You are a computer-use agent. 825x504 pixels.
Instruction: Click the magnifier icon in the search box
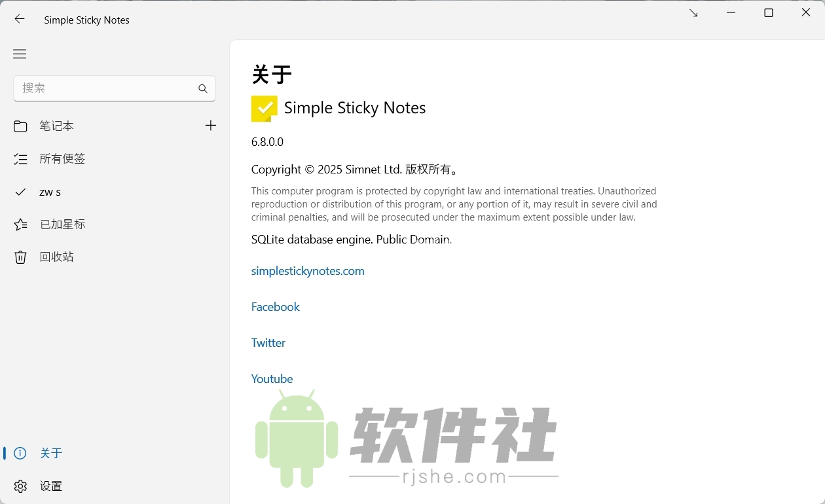click(202, 88)
